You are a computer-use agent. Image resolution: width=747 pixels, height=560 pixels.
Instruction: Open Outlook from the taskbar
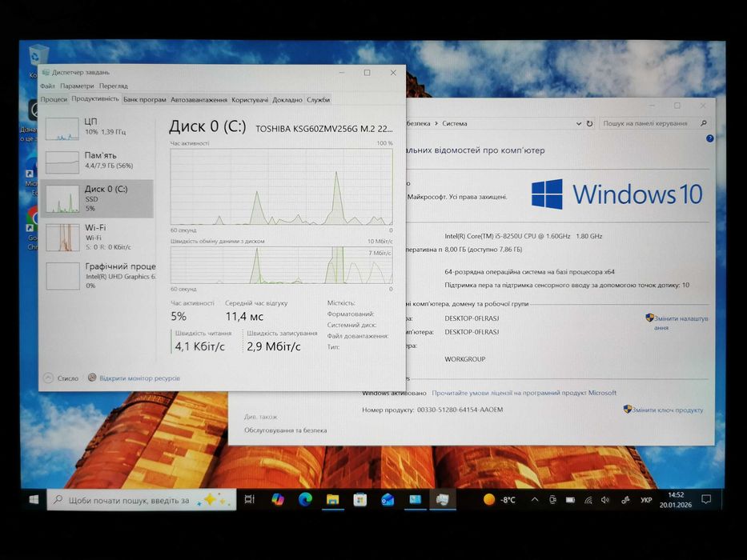pos(388,499)
